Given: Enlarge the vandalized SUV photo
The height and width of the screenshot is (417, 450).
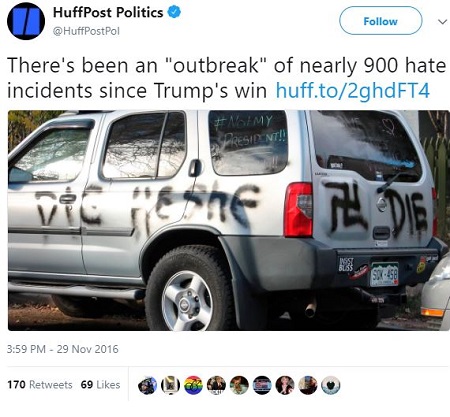Looking at the screenshot, I should tap(229, 220).
